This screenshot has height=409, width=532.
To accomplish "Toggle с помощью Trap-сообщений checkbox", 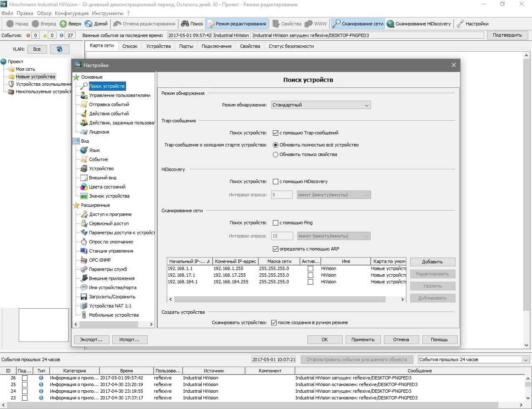I will (x=275, y=133).
